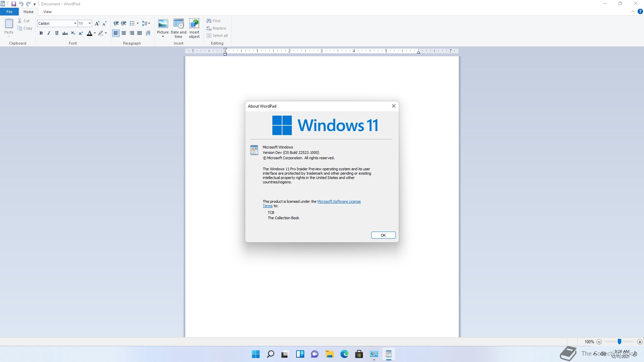Click the zoom slider handle
644x362 pixels.
click(x=620, y=342)
